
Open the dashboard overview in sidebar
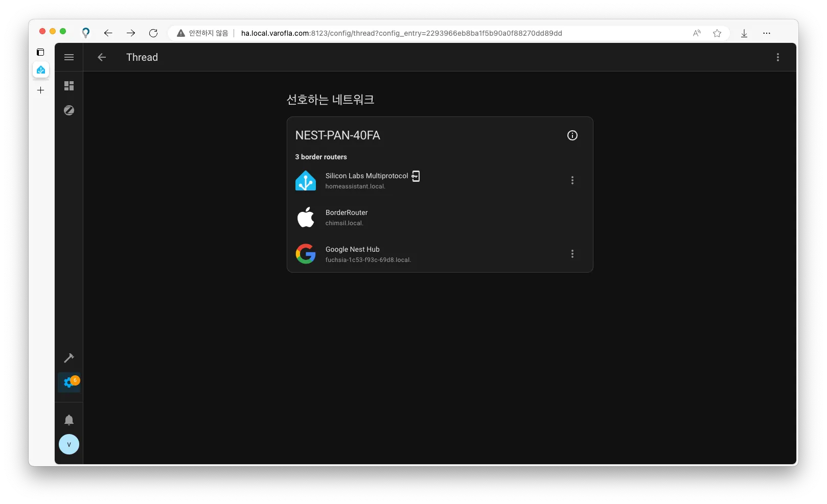coord(69,86)
